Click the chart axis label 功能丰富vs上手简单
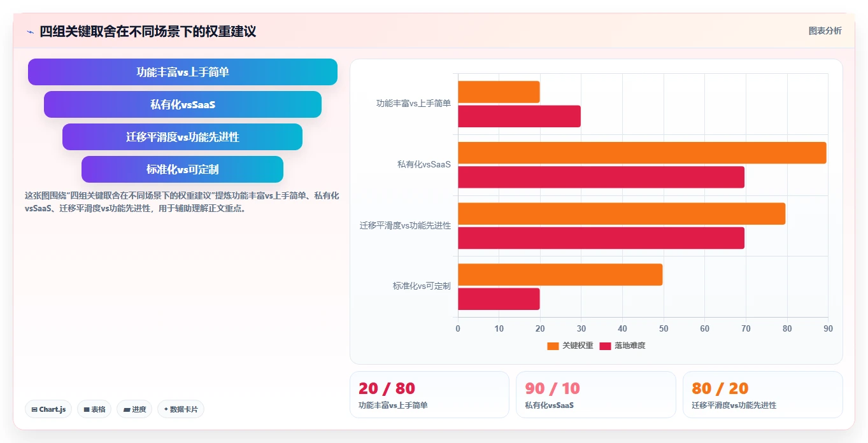This screenshot has height=443, width=868. point(413,103)
